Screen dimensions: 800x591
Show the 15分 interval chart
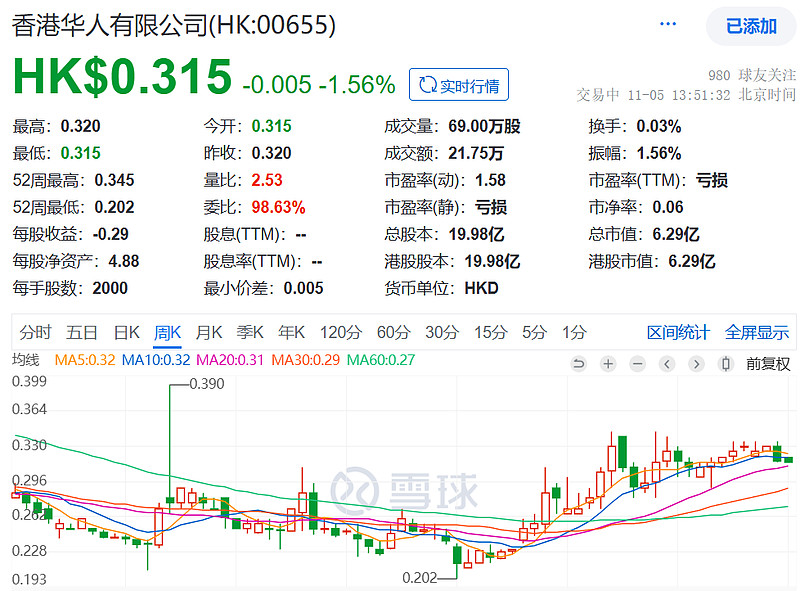click(x=490, y=333)
